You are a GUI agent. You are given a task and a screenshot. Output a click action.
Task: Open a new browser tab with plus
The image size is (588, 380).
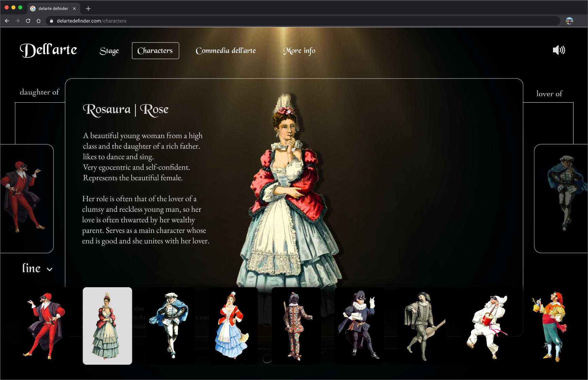(88, 8)
